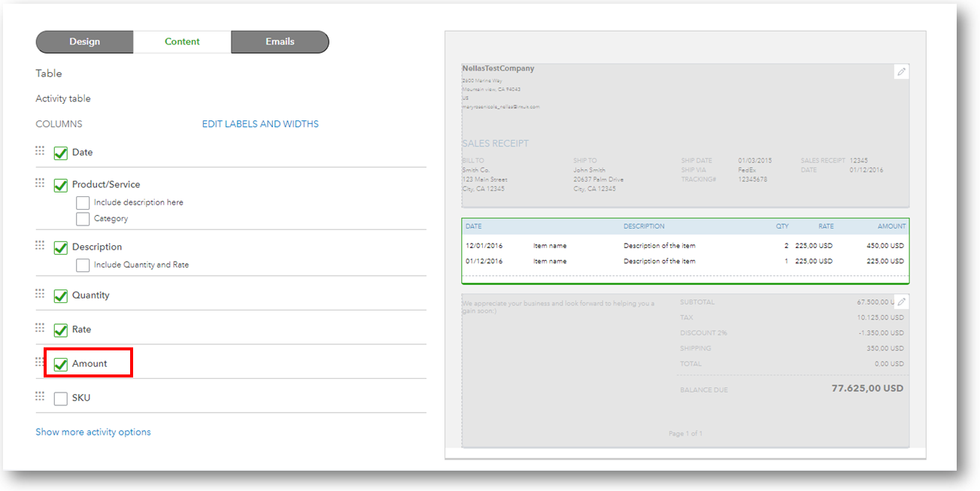Click the pencil edit icon on header section
Image resolution: width=980 pixels, height=491 pixels.
[x=901, y=72]
